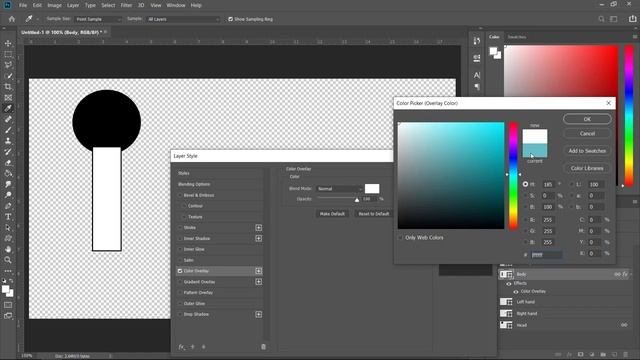Screen dimensions: 640x360
Task: Select the Eyedropper tool in toolbox
Action: pos(8,109)
